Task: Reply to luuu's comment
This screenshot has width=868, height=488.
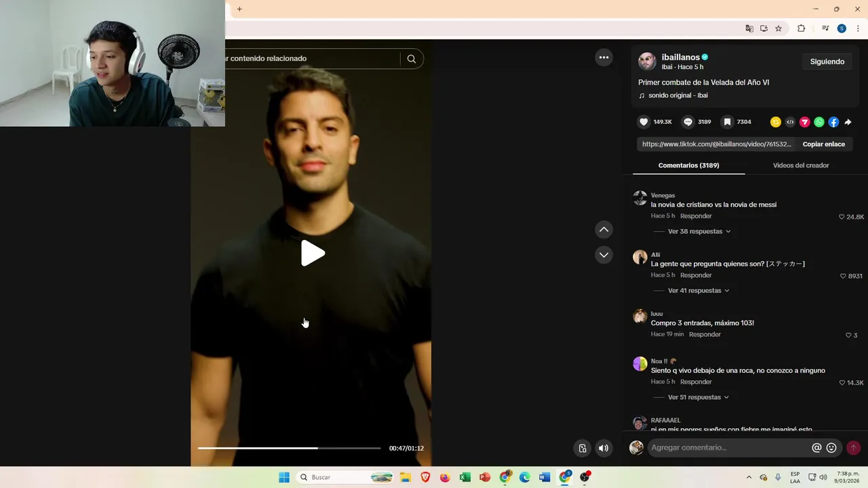Action: pyautogui.click(x=705, y=334)
